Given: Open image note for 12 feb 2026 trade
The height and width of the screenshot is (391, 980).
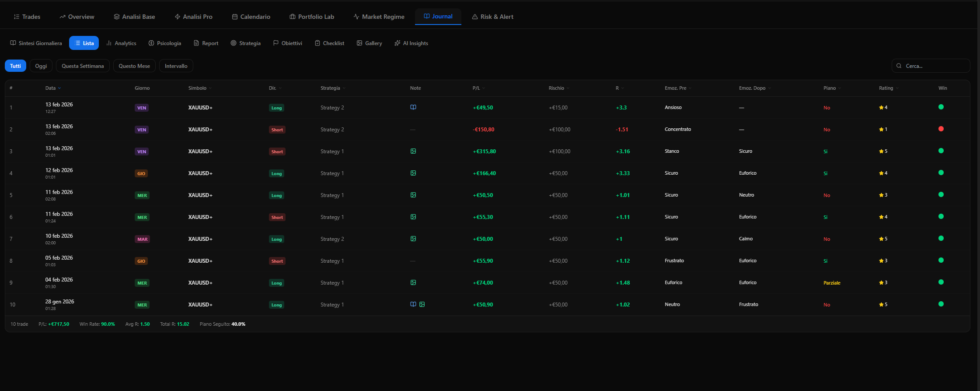Looking at the screenshot, I should [x=413, y=173].
